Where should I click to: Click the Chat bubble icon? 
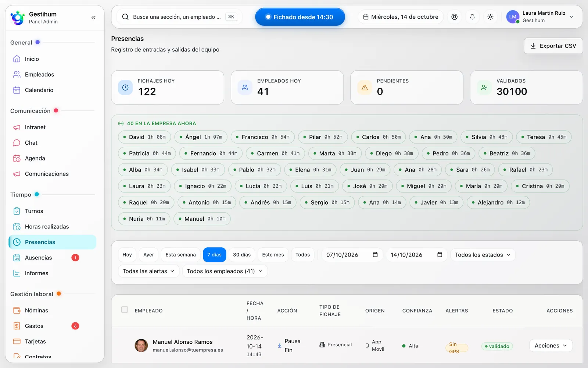[17, 143]
